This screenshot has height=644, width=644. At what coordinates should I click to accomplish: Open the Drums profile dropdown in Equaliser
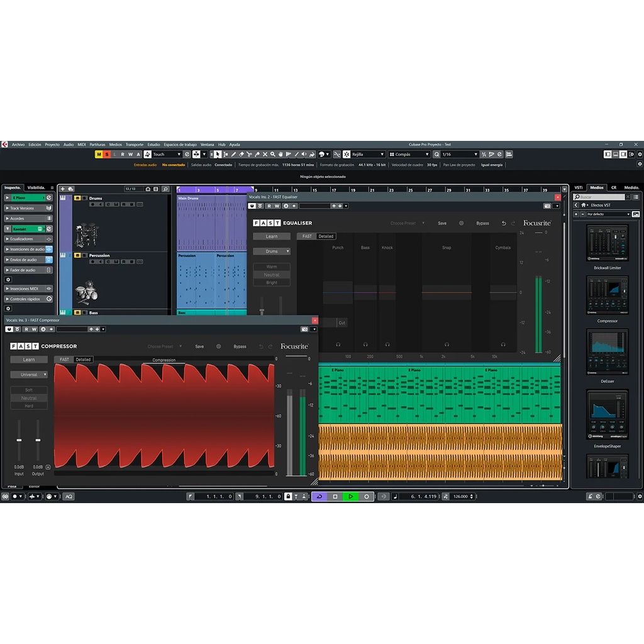pyautogui.click(x=272, y=252)
